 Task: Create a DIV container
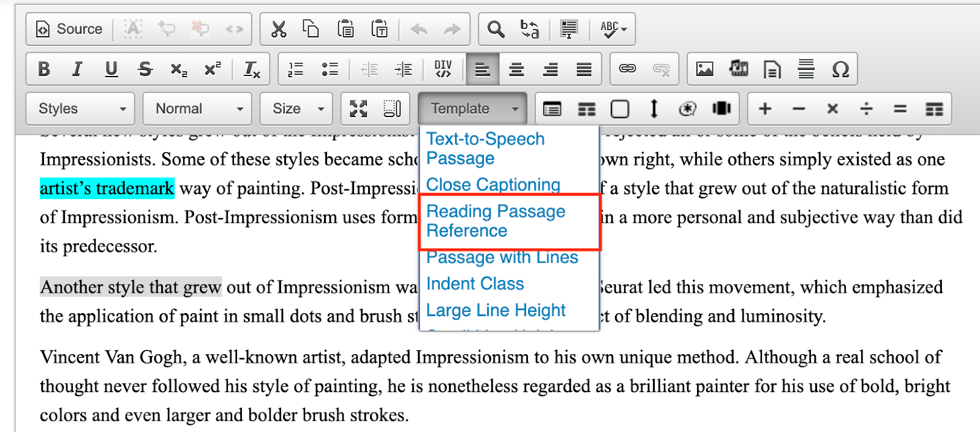(443, 69)
